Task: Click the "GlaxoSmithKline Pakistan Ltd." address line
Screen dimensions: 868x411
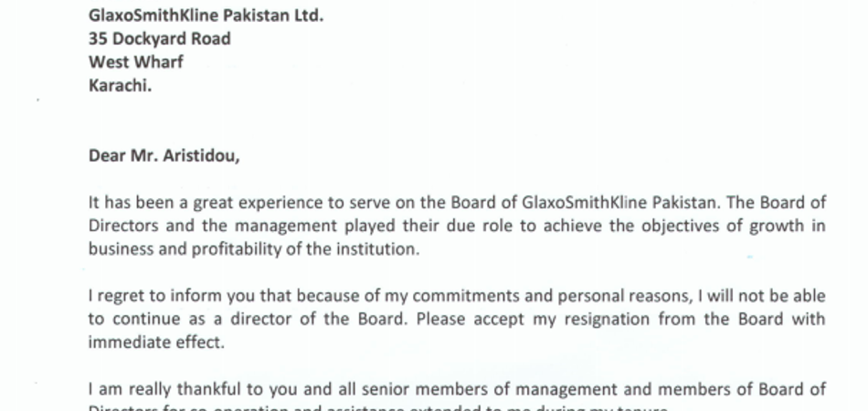Action: 206,16
